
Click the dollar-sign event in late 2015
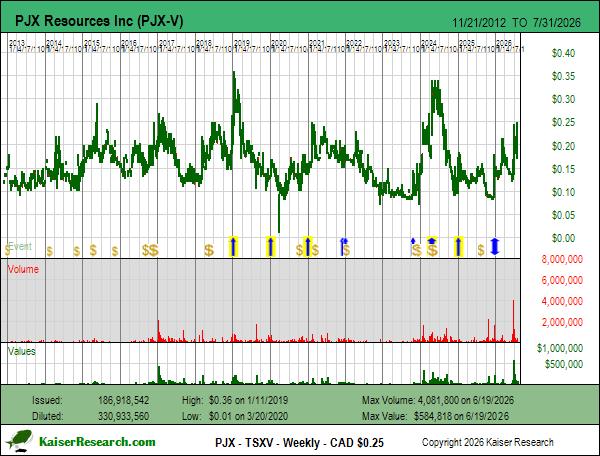[x=115, y=251]
